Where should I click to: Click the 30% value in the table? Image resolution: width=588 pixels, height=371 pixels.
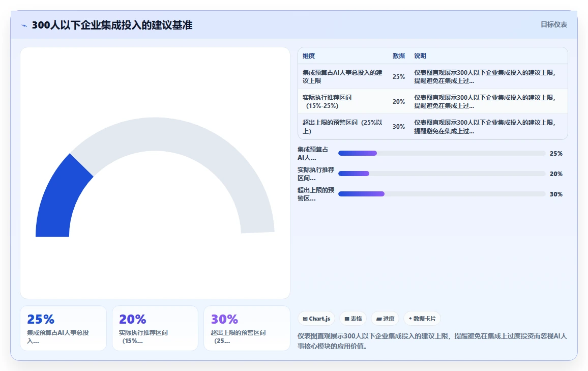pos(399,127)
